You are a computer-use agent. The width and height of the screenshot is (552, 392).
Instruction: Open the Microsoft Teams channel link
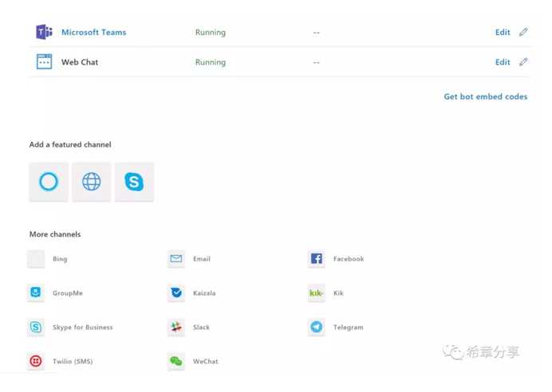(x=93, y=33)
